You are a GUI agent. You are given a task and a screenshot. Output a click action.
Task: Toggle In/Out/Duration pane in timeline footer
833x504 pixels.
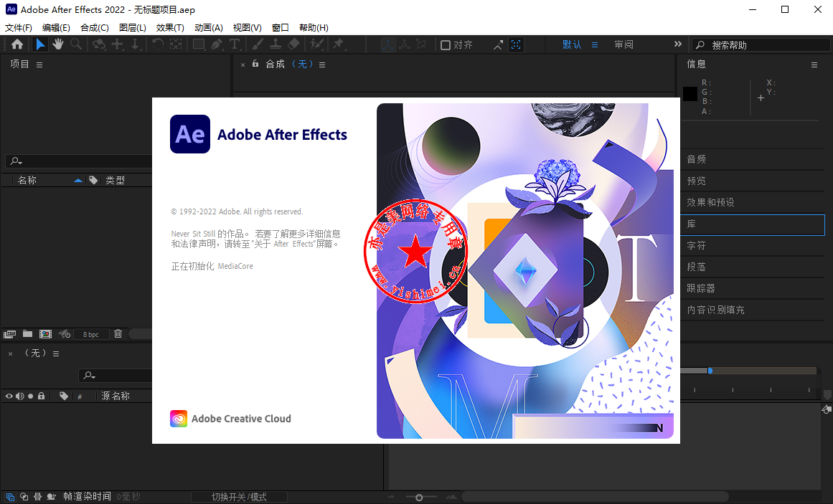37,497
